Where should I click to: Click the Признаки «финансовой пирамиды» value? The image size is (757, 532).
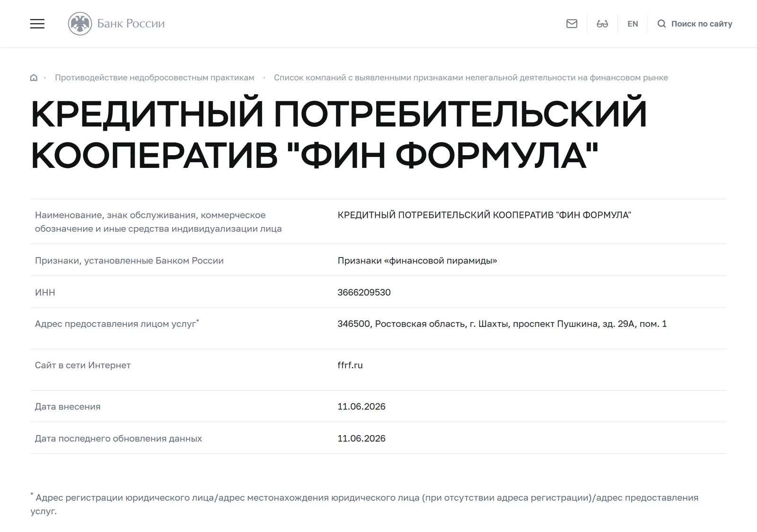[x=417, y=261]
